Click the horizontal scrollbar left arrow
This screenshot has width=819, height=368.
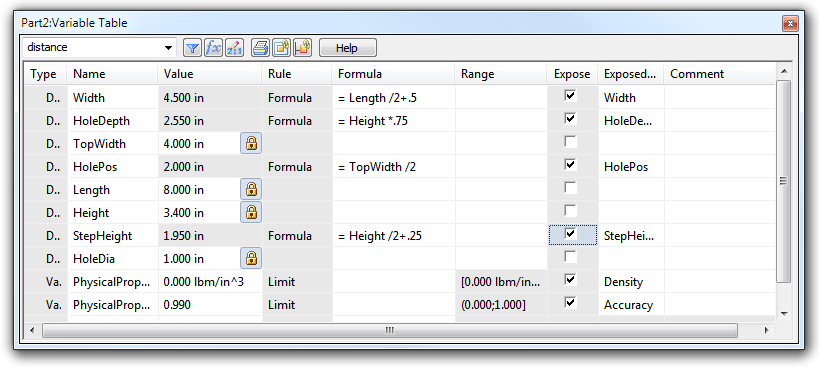[x=32, y=330]
